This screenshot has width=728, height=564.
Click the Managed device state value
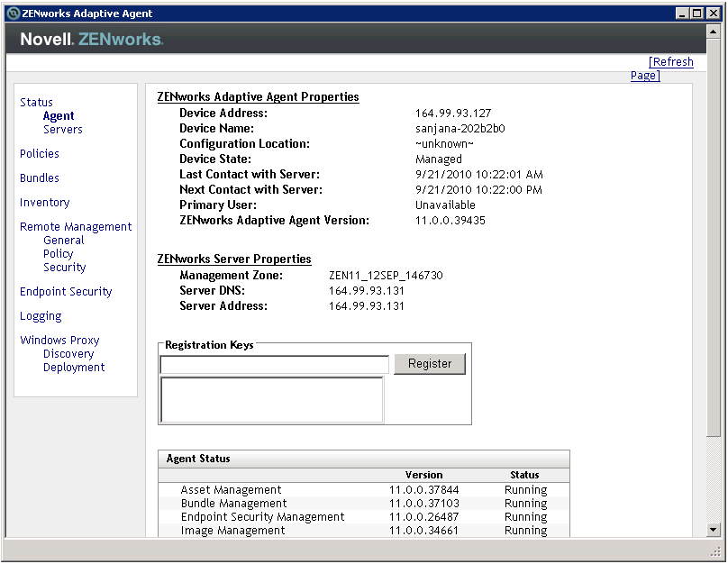pyautogui.click(x=438, y=159)
